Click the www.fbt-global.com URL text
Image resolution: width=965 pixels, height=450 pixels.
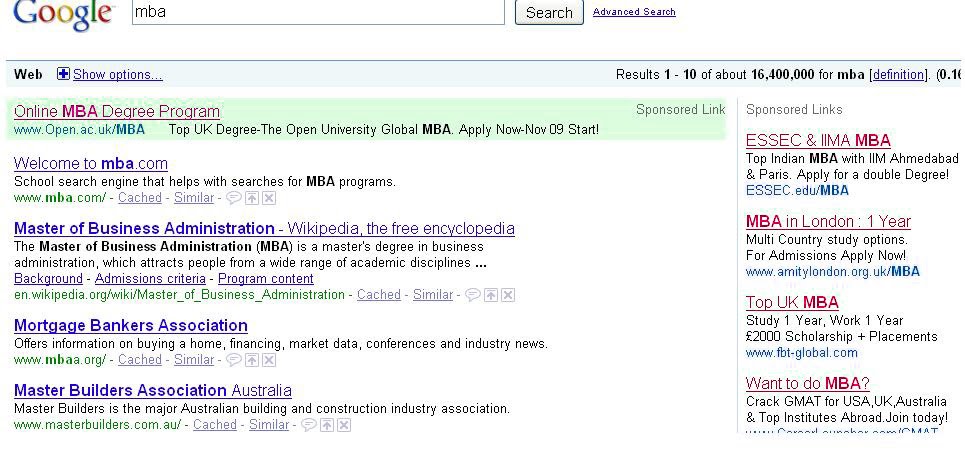point(801,353)
